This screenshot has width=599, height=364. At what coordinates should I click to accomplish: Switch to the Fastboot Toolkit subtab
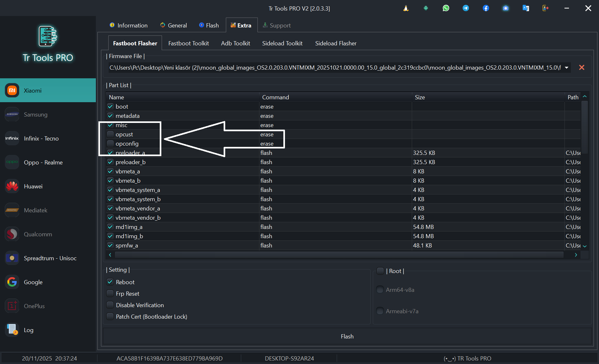(x=188, y=43)
